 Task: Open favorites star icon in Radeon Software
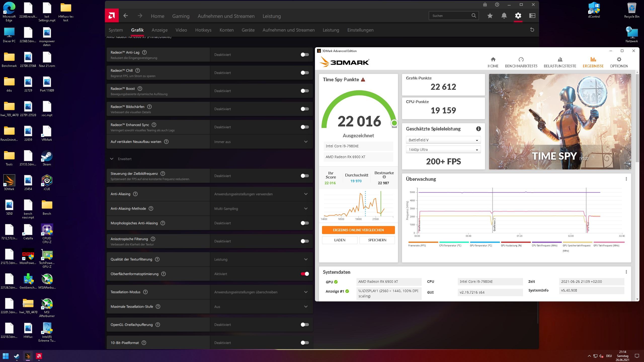pyautogui.click(x=490, y=16)
